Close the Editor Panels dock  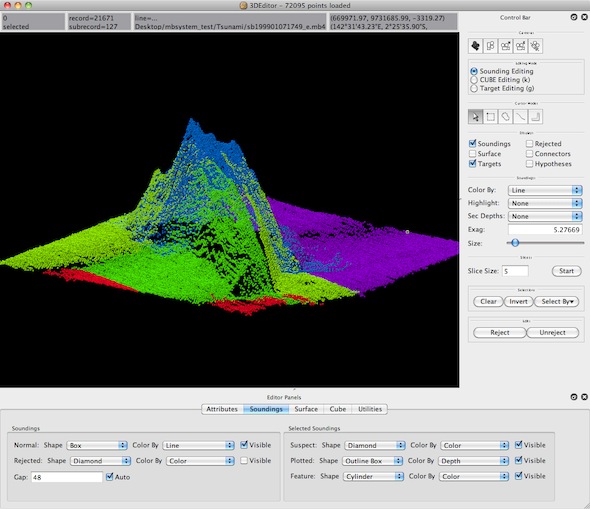pos(584,397)
